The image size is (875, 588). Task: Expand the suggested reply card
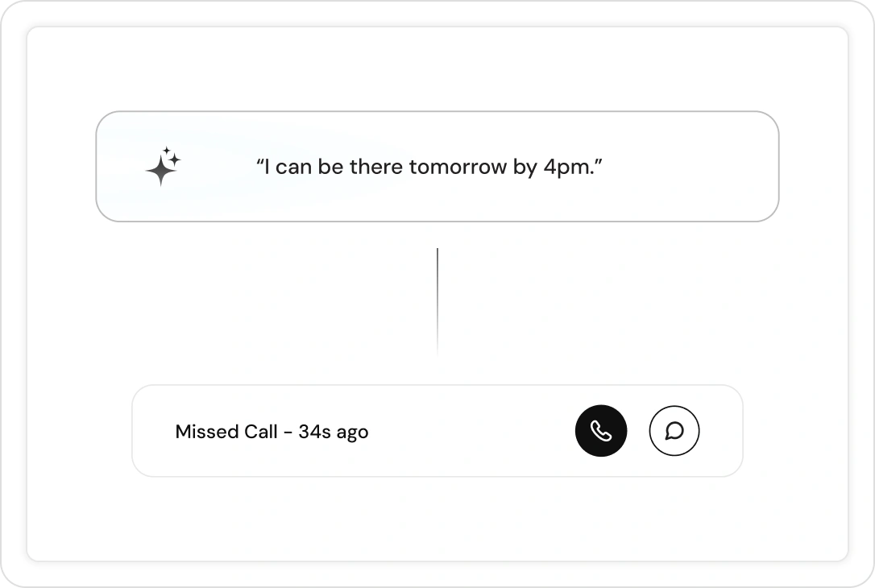437,166
